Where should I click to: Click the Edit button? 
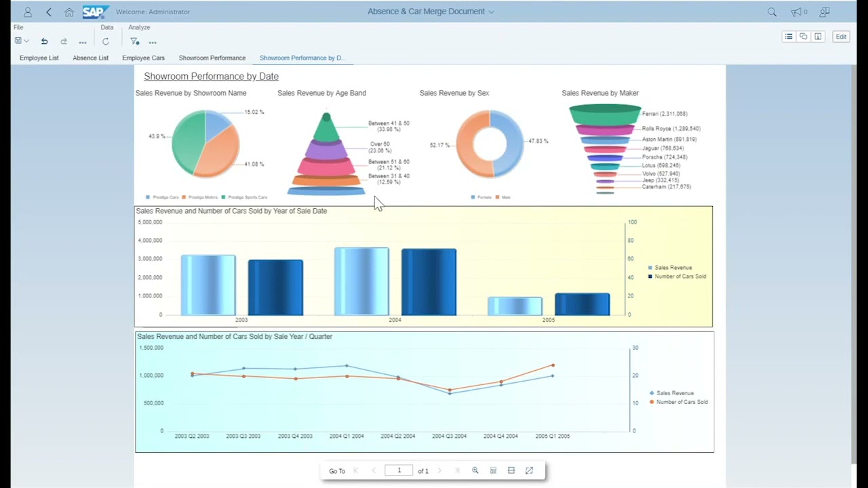click(x=841, y=37)
